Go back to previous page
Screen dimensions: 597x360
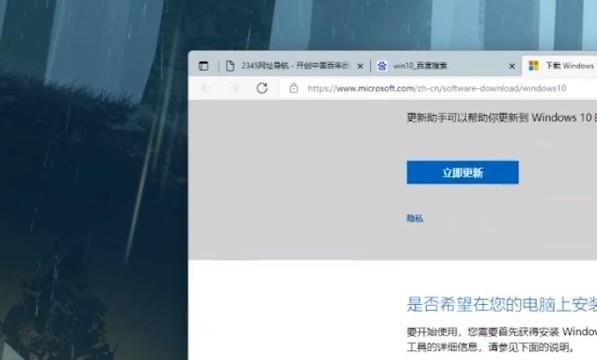pos(206,88)
